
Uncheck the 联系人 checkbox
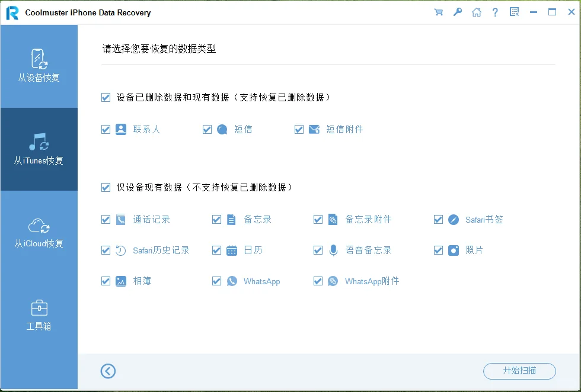[106, 129]
